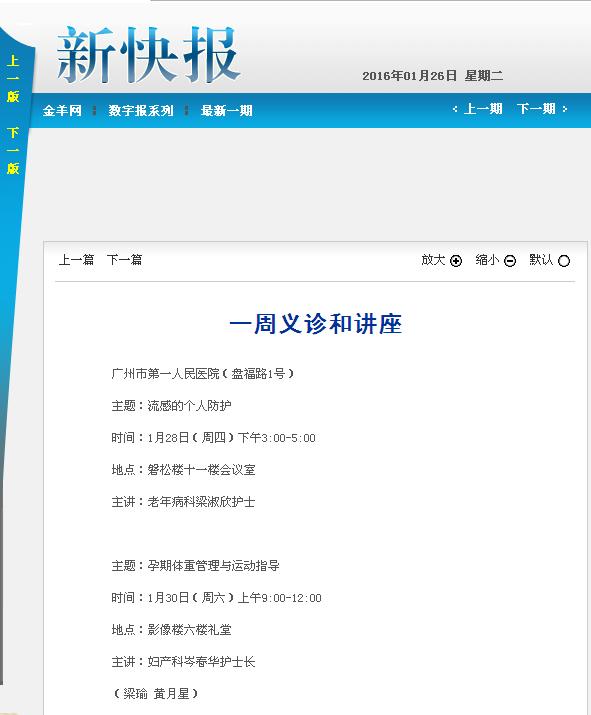Click the 新快报 masthead logo
This screenshot has width=591, height=715.
148,55
